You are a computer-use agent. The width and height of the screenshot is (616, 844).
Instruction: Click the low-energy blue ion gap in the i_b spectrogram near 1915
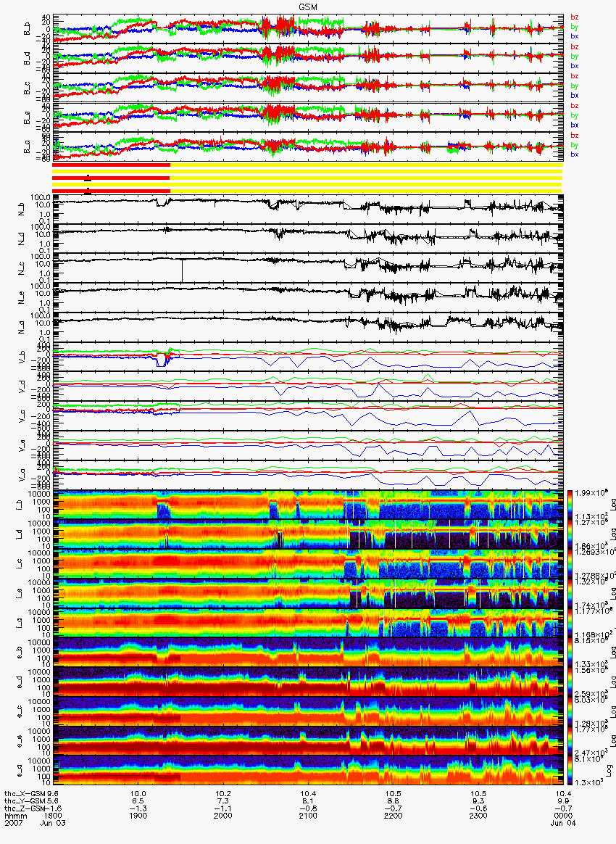click(163, 511)
